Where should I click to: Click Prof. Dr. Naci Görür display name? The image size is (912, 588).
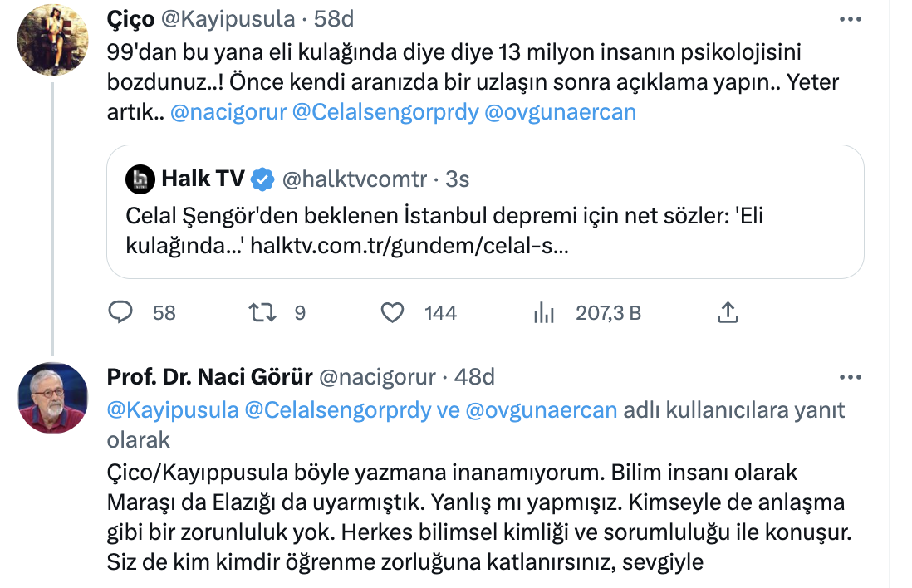pos(209,377)
